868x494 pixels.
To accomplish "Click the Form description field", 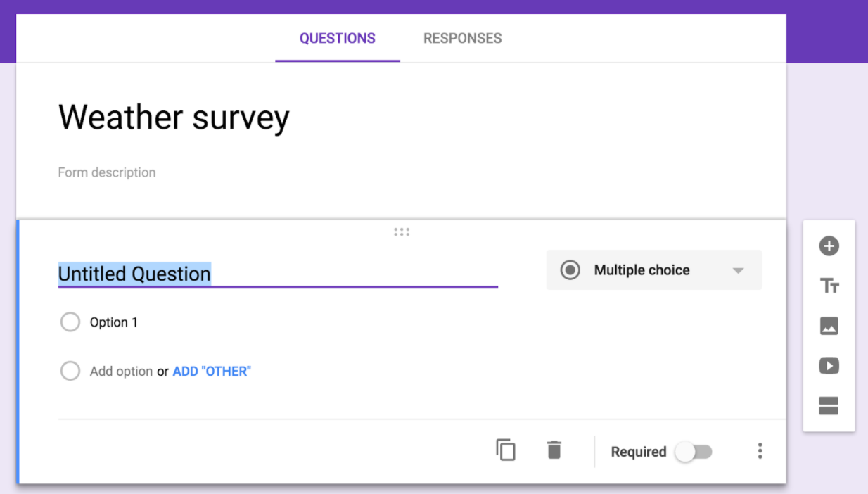I will point(107,172).
